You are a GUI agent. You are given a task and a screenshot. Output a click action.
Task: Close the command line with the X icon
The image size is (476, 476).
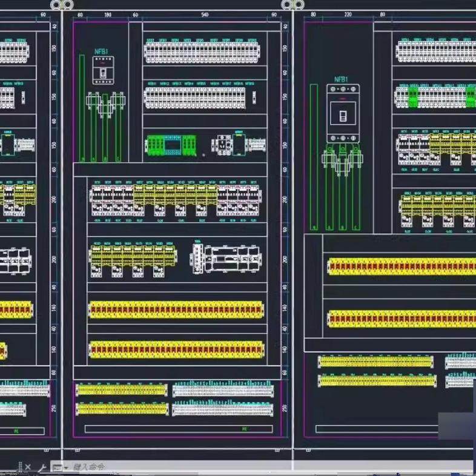point(28,467)
